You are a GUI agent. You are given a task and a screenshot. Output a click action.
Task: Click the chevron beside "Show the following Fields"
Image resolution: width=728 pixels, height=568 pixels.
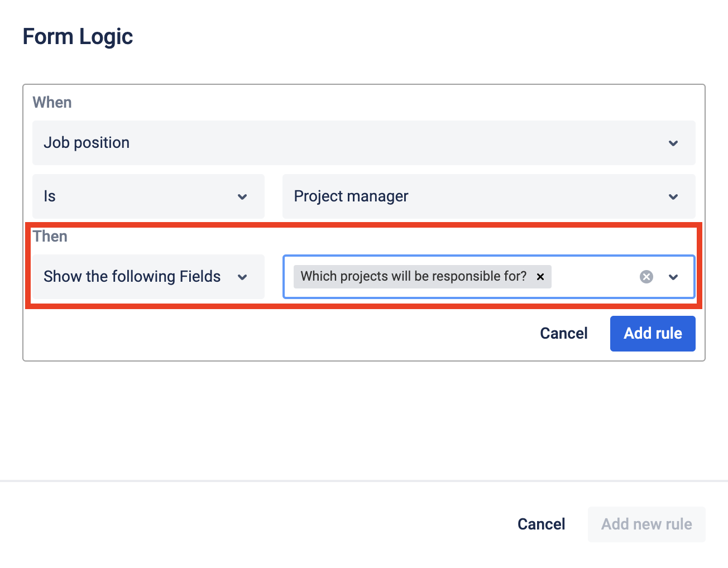click(x=242, y=277)
